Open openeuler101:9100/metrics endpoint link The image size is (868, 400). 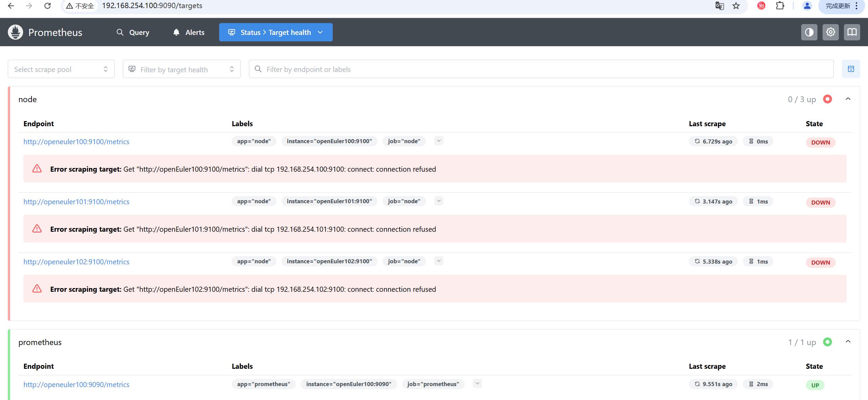tap(76, 202)
